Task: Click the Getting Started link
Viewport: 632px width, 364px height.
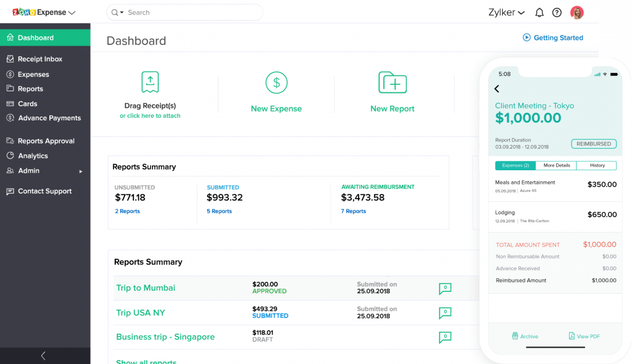Action: [x=558, y=38]
